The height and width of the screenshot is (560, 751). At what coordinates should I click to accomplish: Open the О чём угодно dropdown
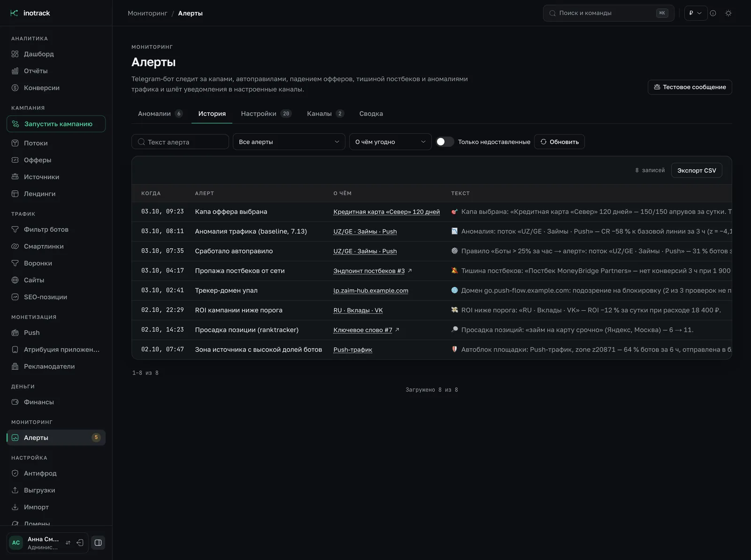point(391,142)
